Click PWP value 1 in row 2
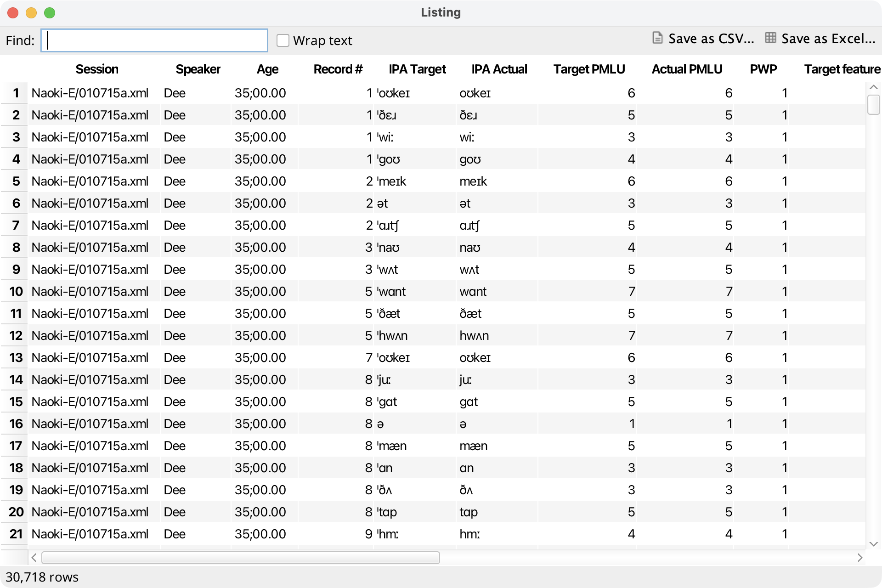 [x=761, y=115]
